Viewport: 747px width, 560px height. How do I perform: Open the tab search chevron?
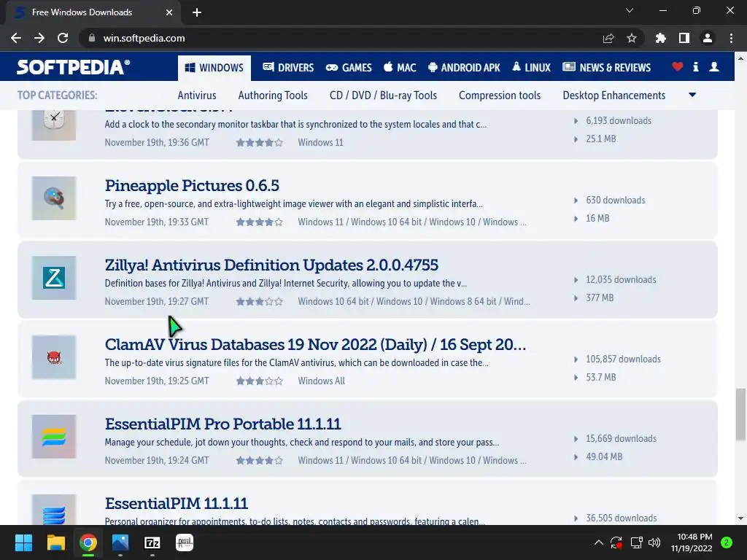pyautogui.click(x=630, y=10)
